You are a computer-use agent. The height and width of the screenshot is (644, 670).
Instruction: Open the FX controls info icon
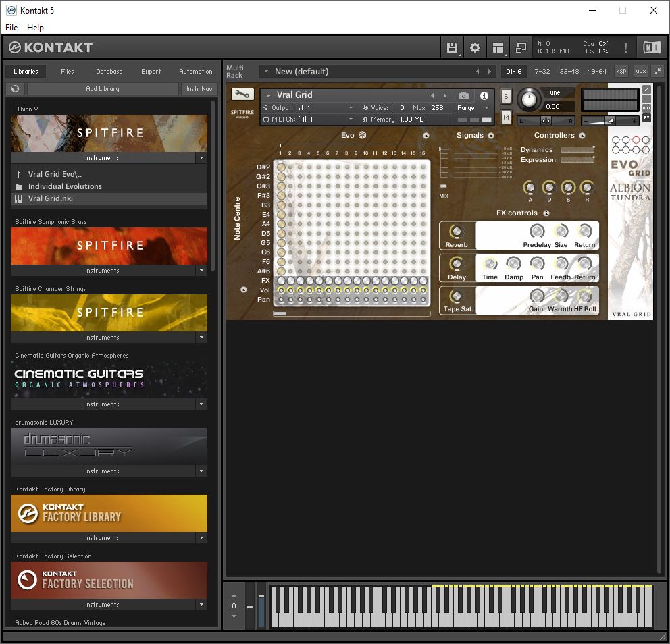[x=546, y=213]
